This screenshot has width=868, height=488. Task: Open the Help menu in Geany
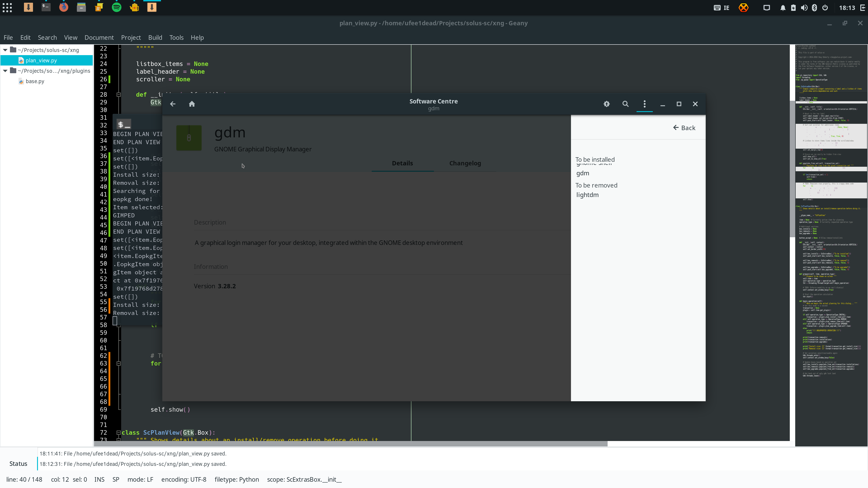point(197,37)
